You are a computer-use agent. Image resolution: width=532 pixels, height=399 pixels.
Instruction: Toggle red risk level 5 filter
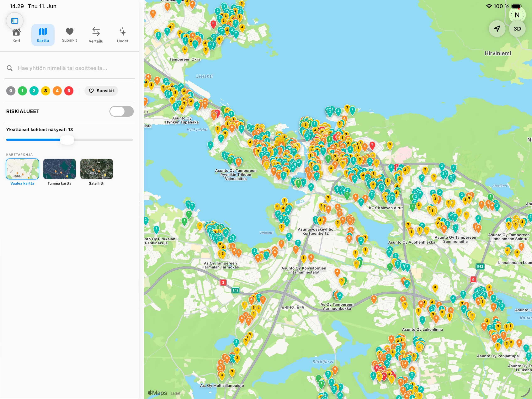(69, 91)
